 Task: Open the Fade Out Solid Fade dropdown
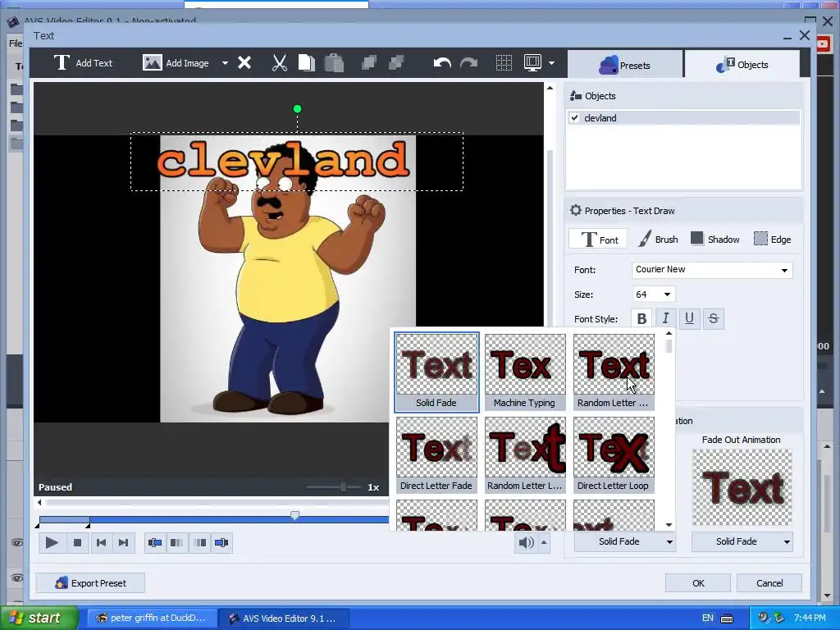tap(742, 541)
